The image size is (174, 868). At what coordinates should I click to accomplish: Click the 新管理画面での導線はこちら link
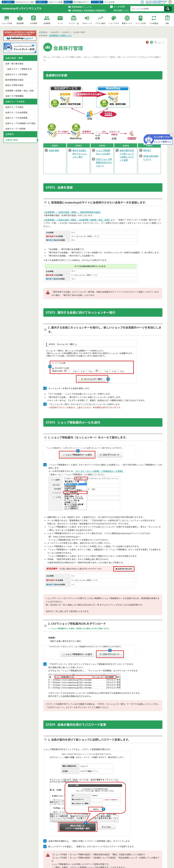(60, 35)
